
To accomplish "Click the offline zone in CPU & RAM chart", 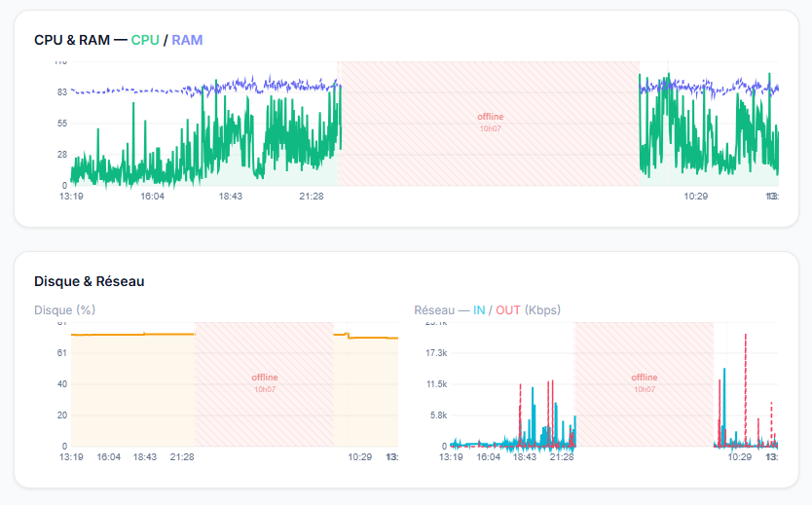I will click(x=490, y=122).
